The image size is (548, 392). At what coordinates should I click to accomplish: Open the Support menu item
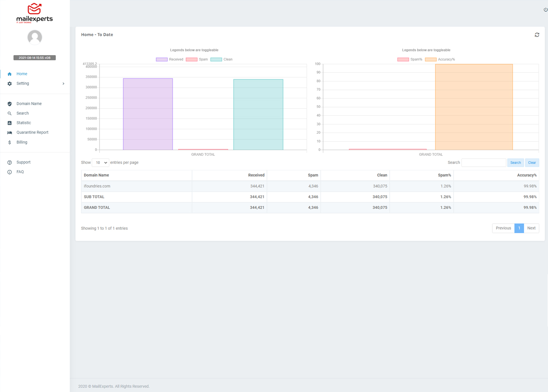pos(23,162)
